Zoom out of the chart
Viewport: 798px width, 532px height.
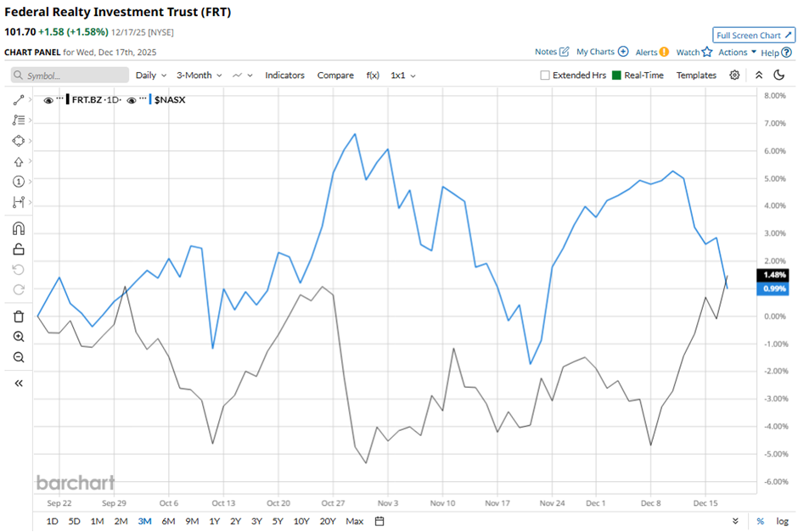[19, 357]
